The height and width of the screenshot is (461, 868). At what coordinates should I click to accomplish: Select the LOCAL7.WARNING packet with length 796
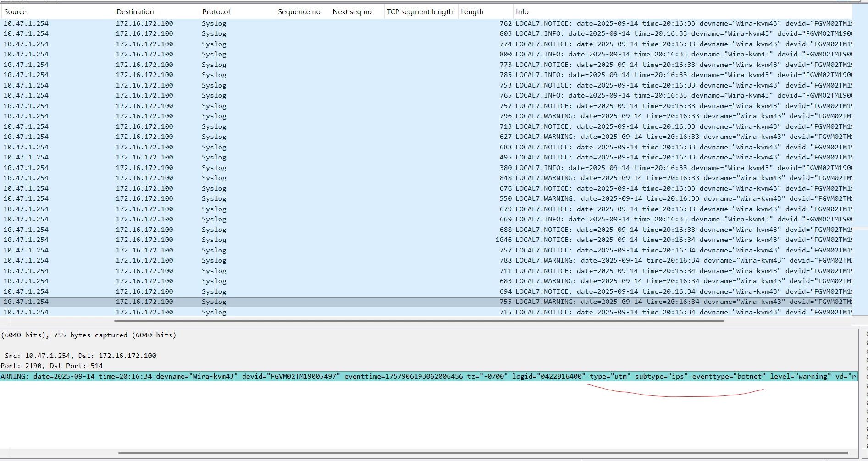point(426,116)
